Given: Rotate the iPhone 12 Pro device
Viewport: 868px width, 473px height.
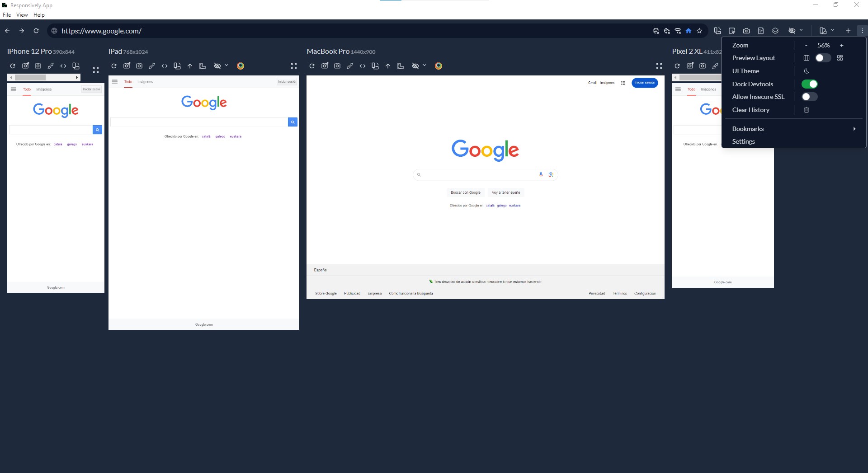Looking at the screenshot, I should click(76, 66).
